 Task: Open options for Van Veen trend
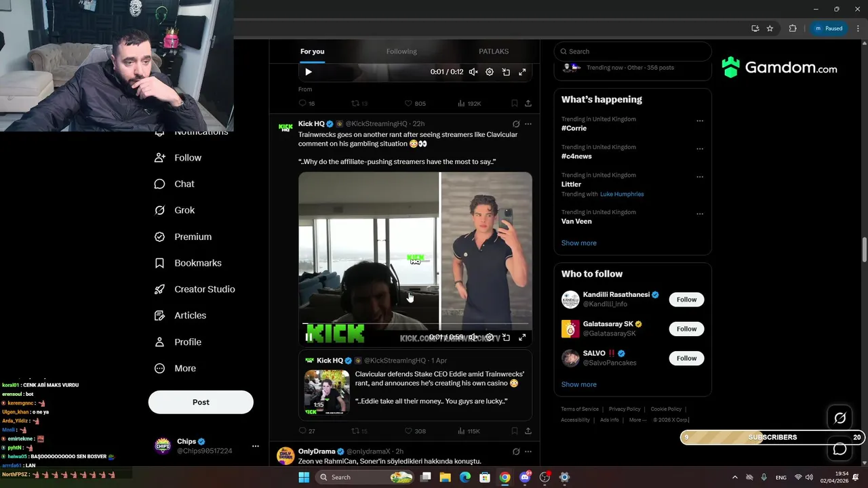pos(700,214)
